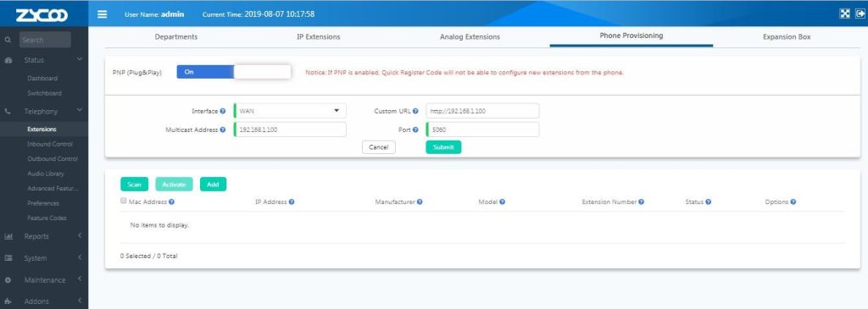Screen dimensions: 868x309
Task: Click the Maintenance gear icon
Action: (8, 280)
